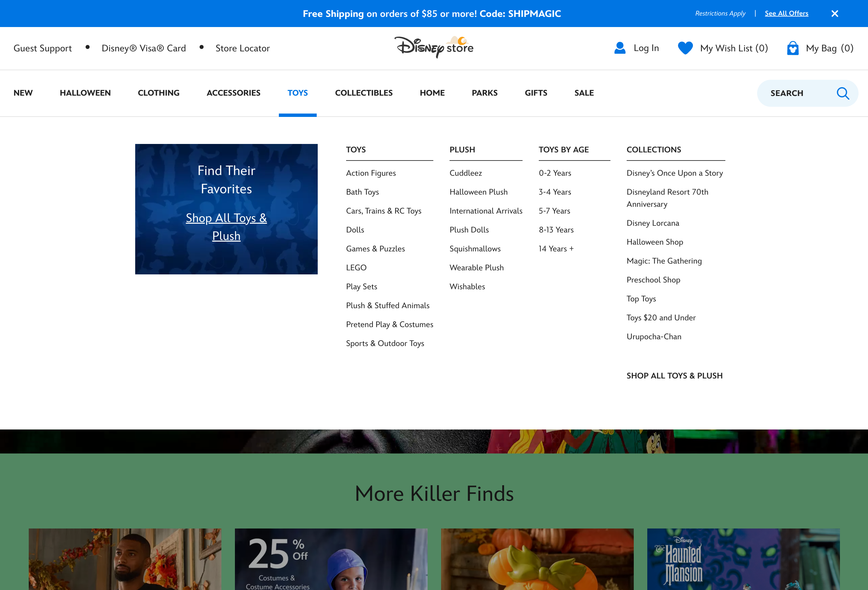The image size is (868, 590).
Task: Switch to the COLLECTIBLES tab
Action: pos(364,93)
